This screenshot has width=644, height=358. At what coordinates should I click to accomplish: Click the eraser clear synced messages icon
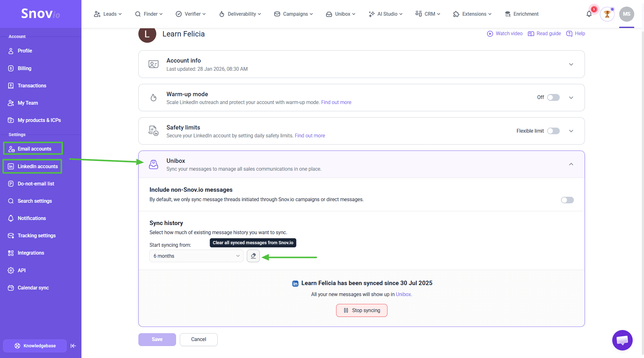253,256
